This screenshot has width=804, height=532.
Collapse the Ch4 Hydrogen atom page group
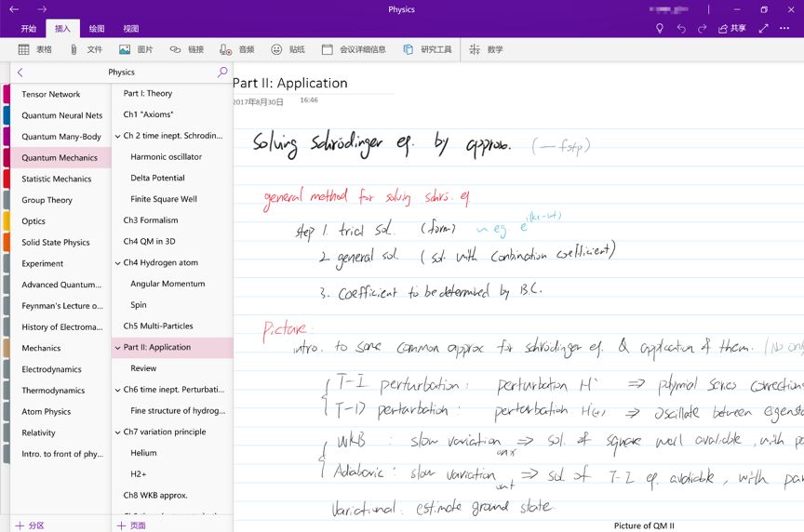click(117, 263)
